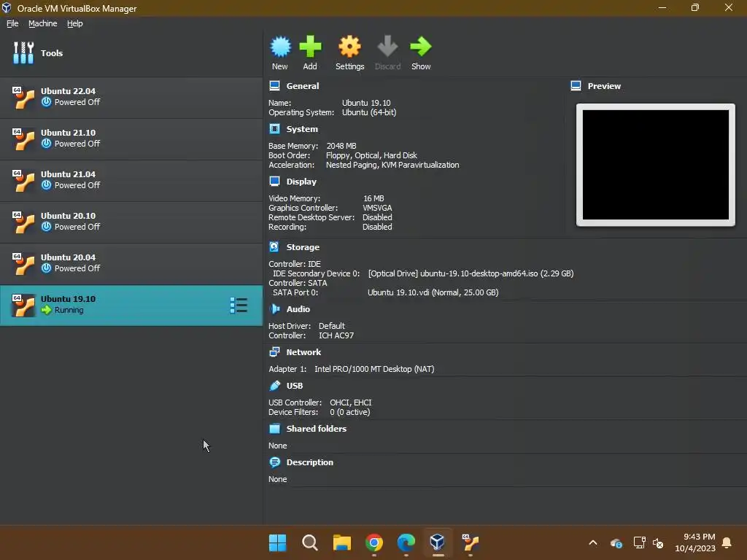Launch Google Chrome from taskbar
This screenshot has width=747, height=560.
(374, 542)
